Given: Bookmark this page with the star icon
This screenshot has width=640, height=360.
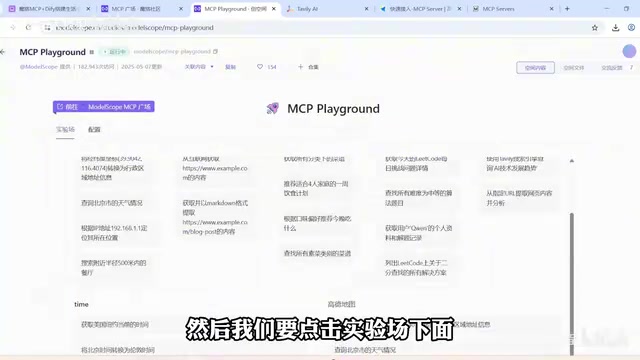Looking at the screenshot, I should [595, 28].
